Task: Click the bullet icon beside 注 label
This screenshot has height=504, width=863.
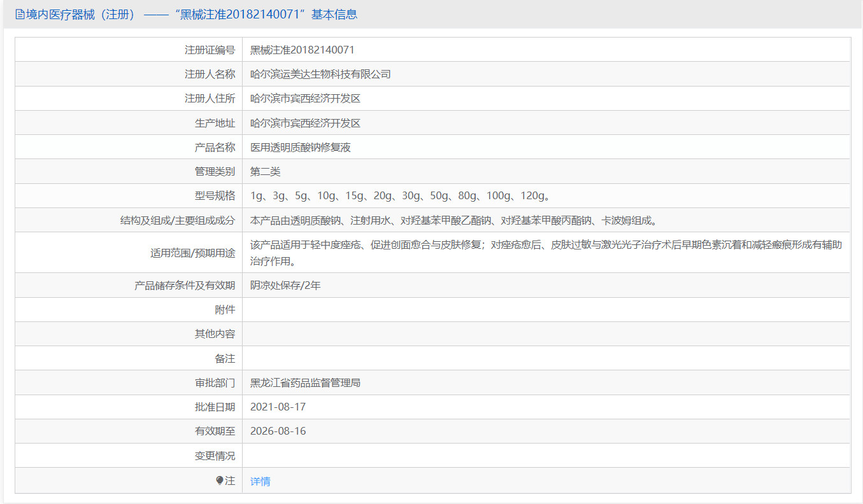Action: (220, 480)
